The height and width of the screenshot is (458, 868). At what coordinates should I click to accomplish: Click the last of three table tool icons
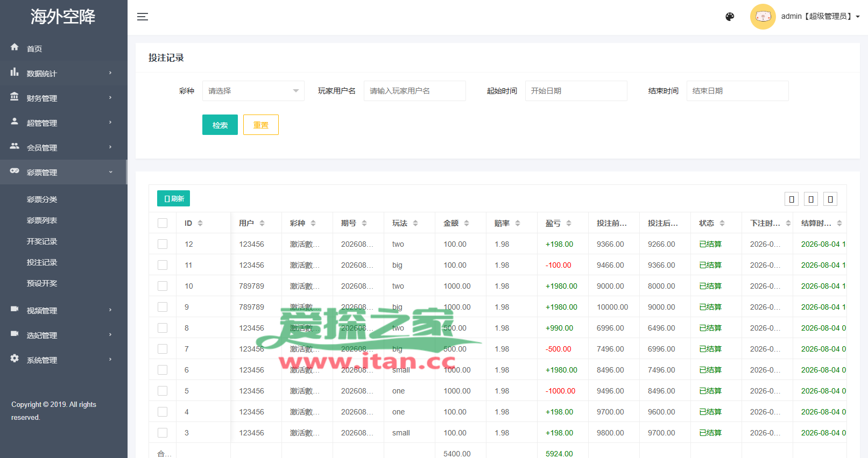(x=830, y=199)
